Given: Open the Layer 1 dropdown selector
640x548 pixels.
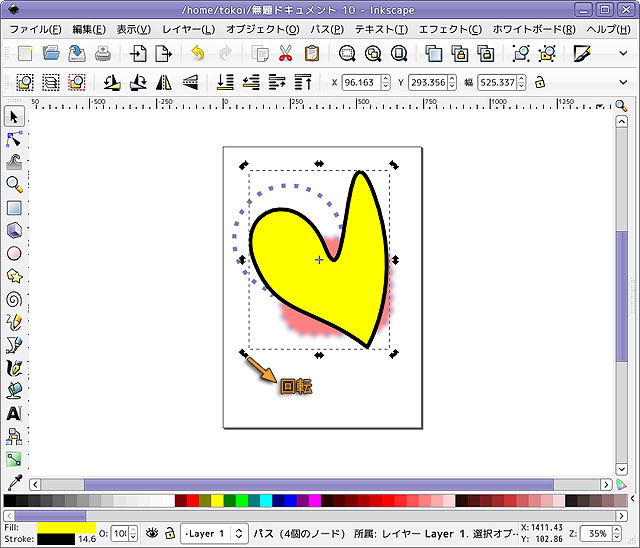Looking at the screenshot, I should [x=213, y=534].
